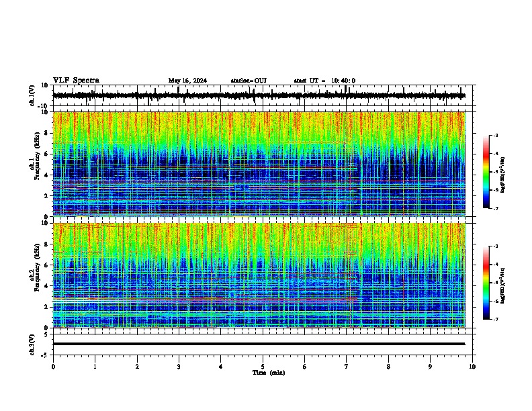Click the ch.2 color bar '-7' label
Screen dimensions: 532x411
tap(496, 320)
